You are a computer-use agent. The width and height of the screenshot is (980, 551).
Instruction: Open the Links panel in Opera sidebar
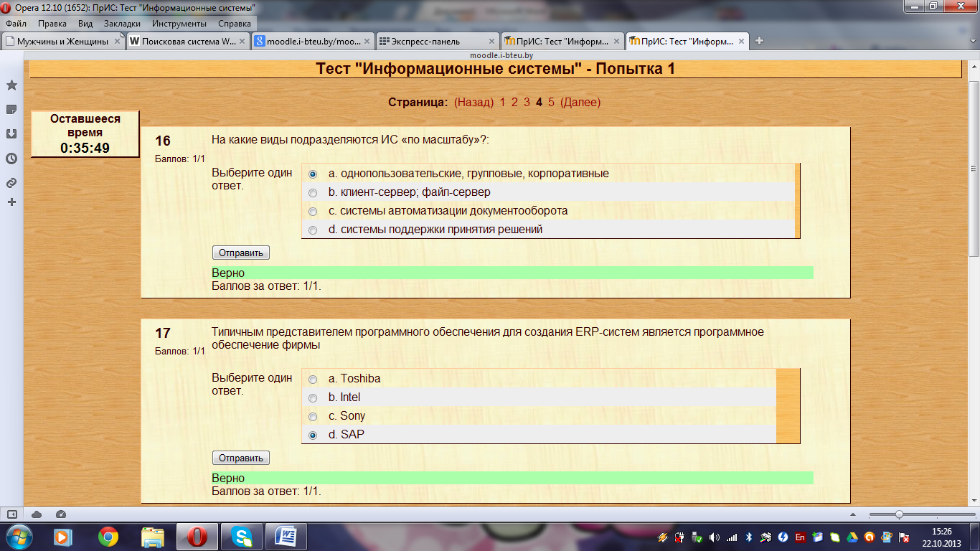[11, 183]
